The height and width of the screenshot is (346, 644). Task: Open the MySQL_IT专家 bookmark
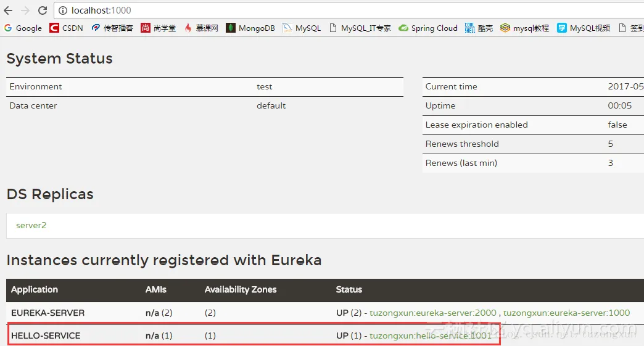click(360, 28)
